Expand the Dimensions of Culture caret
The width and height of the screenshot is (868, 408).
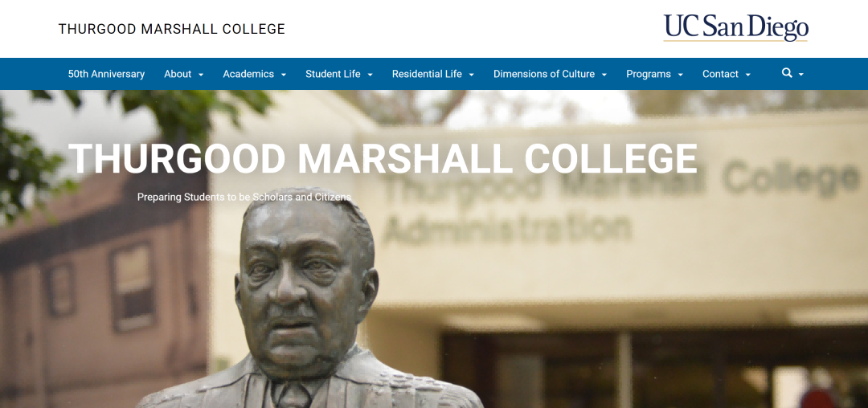coord(604,75)
